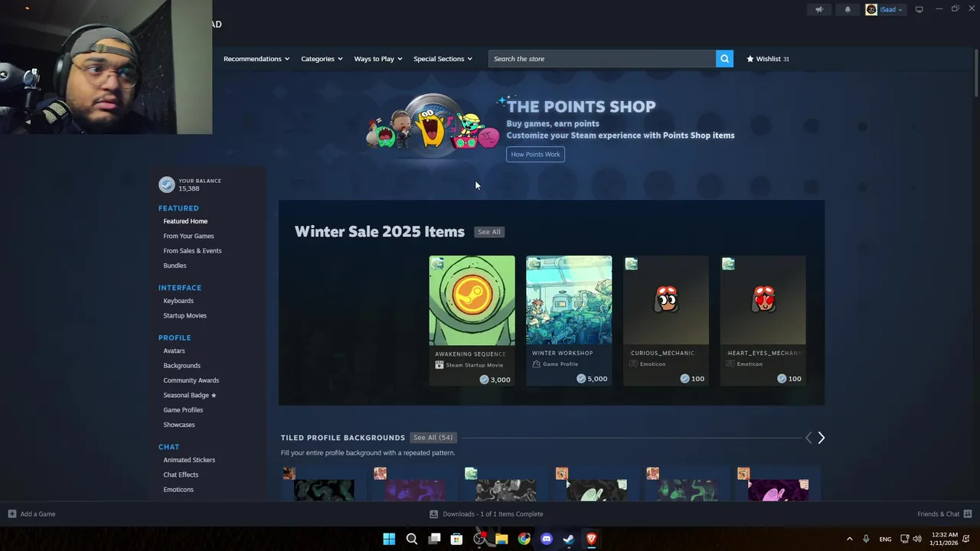Open the Avatars category

point(174,350)
